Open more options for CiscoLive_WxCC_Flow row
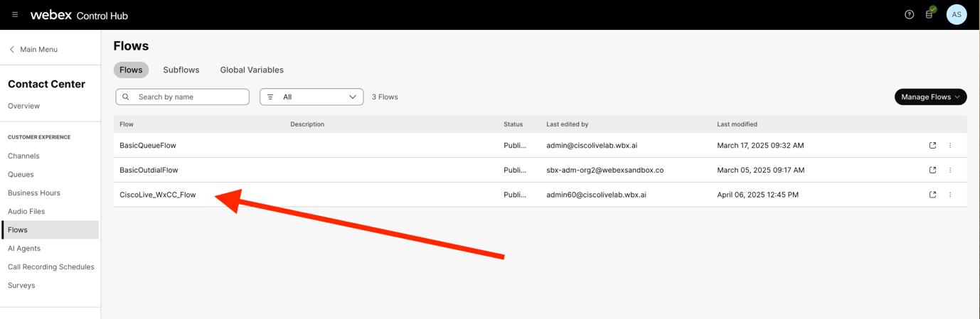The height and width of the screenshot is (319, 980). [950, 195]
